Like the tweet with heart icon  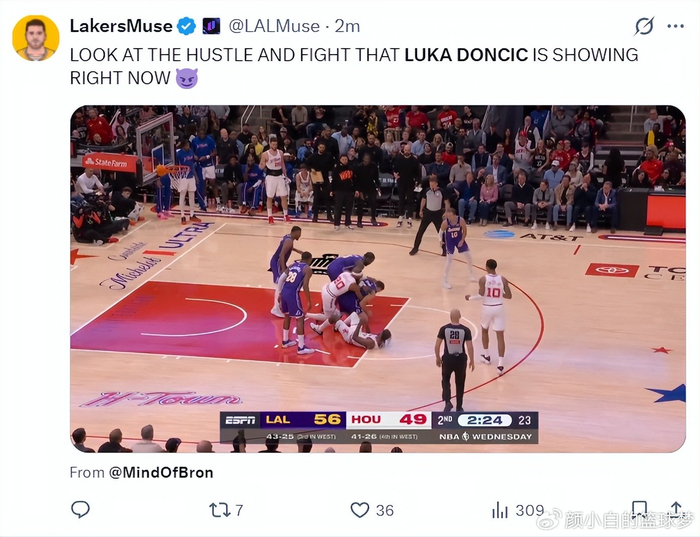360,510
